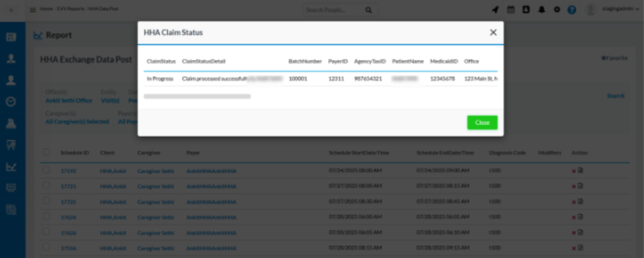The height and width of the screenshot is (258, 644).
Task: Open All Caregiver(s) Selected dropdown
Action: pyautogui.click(x=77, y=122)
